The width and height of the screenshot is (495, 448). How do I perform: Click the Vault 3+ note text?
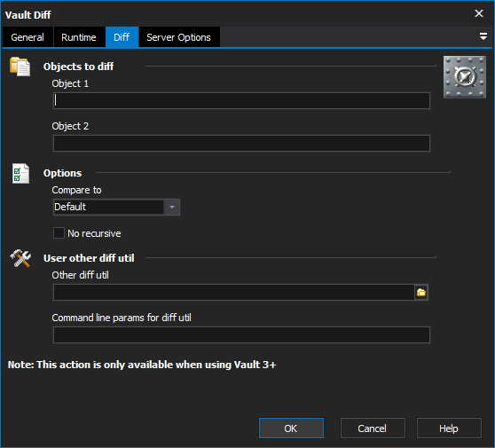point(142,365)
